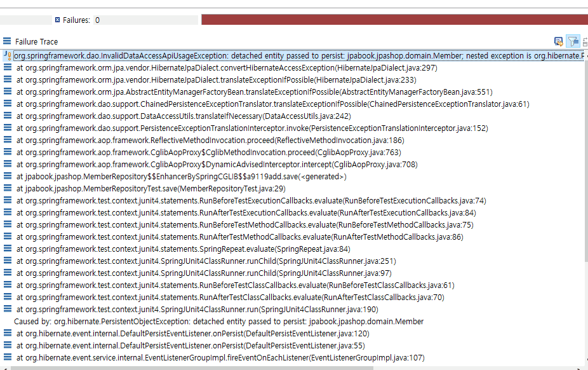Select SpringJUnit4ClassRunner.java:97 frame text
The height and width of the screenshot is (370, 588).
click(x=204, y=273)
